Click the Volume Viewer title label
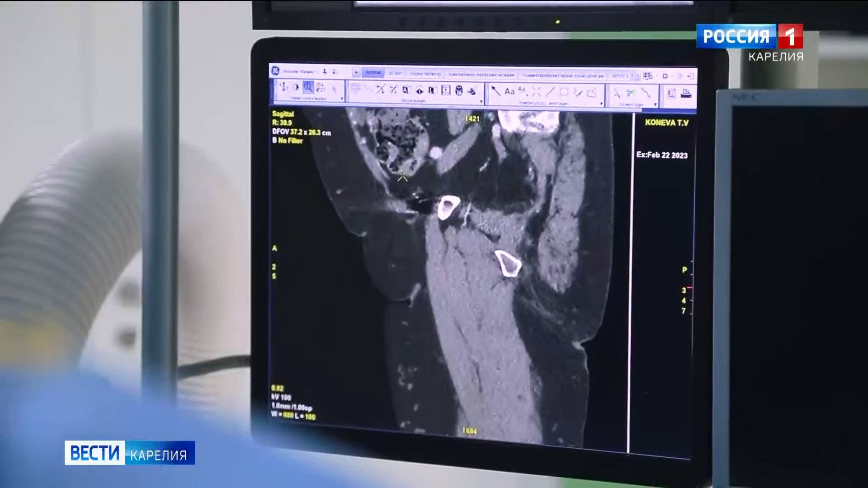The width and height of the screenshot is (868, 488). 298,71
